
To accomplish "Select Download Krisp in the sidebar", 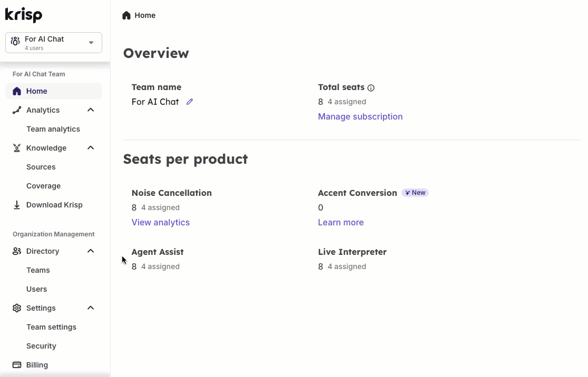I will 54,205.
